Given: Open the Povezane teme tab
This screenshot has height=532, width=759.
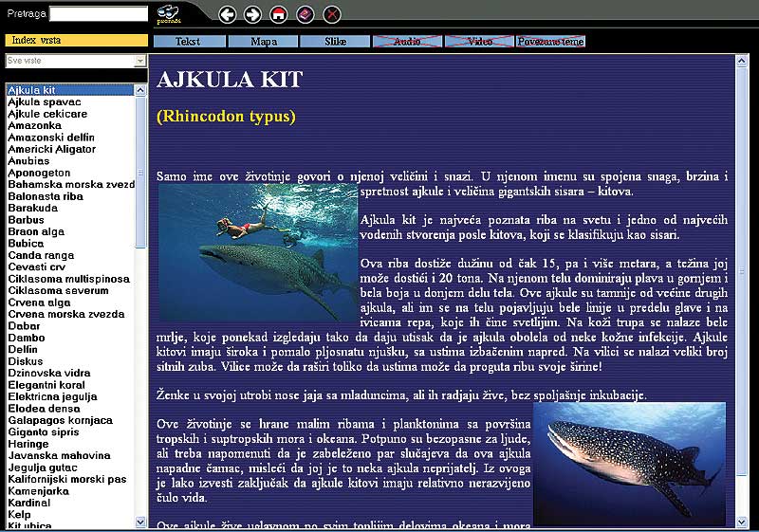Looking at the screenshot, I should point(551,42).
